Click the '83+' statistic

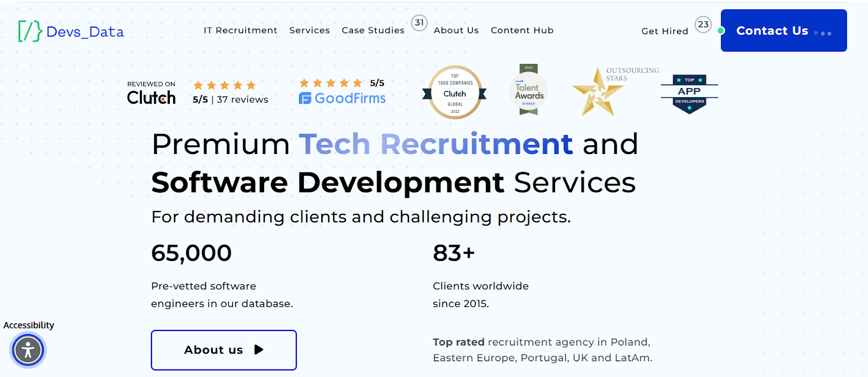[454, 253]
